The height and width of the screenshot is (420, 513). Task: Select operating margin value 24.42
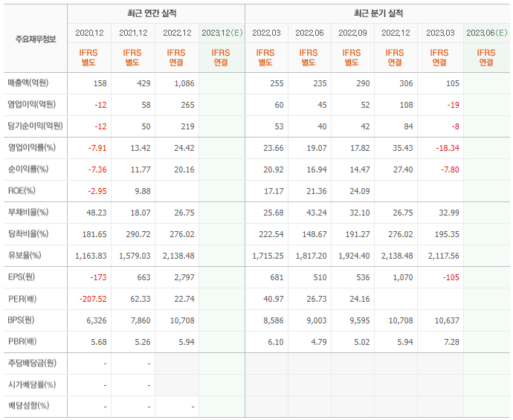click(184, 149)
